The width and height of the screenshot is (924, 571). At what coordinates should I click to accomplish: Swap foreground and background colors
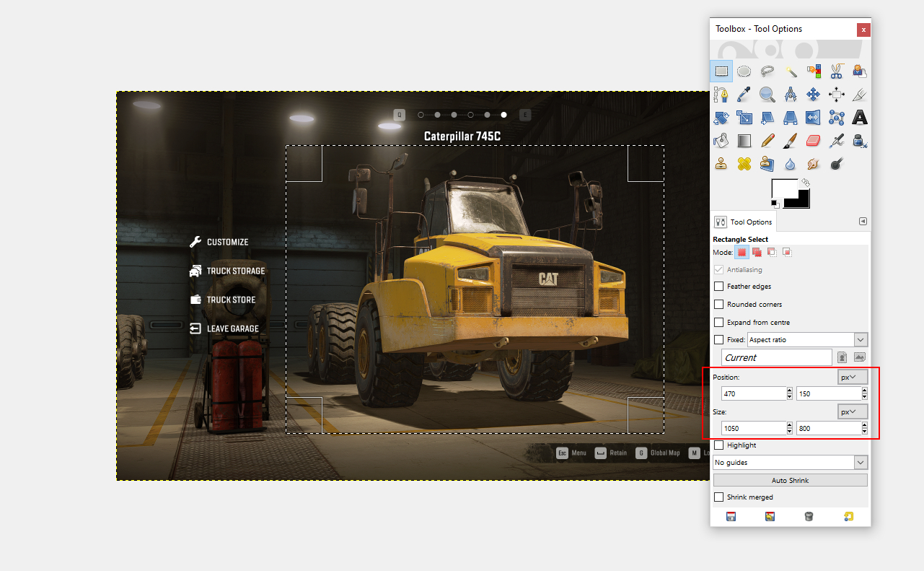click(x=806, y=183)
